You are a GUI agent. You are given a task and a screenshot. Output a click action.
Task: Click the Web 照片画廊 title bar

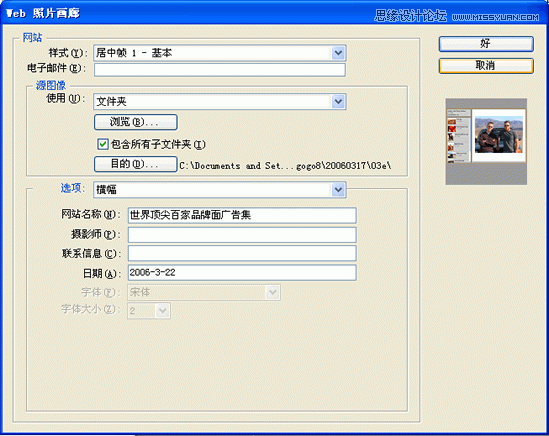pyautogui.click(x=274, y=13)
